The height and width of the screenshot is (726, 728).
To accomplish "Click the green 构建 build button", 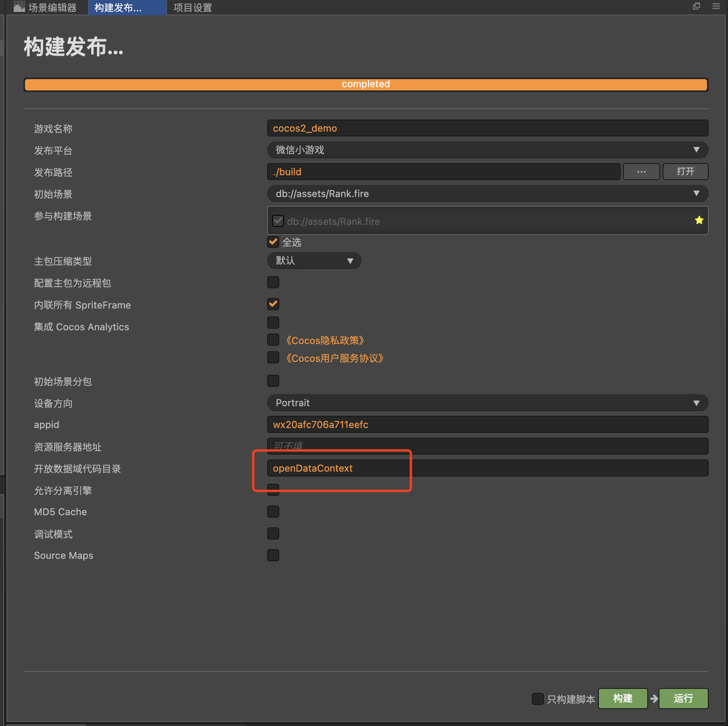I will tap(623, 699).
